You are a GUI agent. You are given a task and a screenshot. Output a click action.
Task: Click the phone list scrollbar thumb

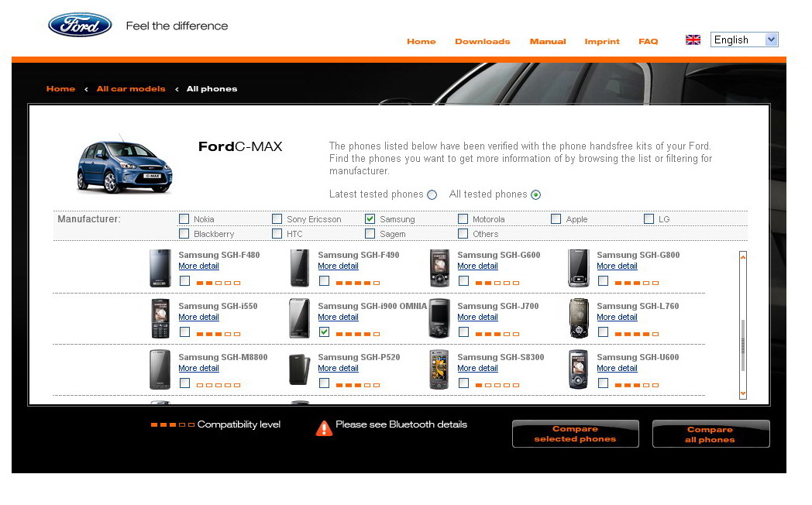[743, 345]
